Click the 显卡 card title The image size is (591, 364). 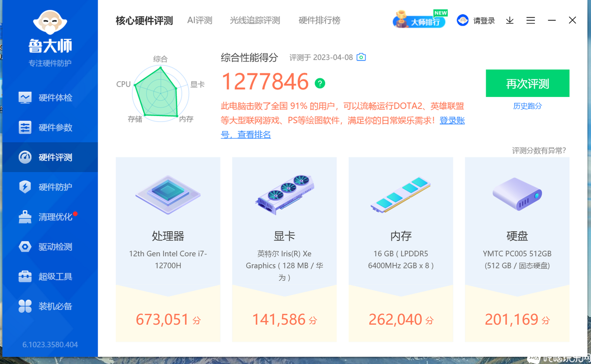[284, 236]
